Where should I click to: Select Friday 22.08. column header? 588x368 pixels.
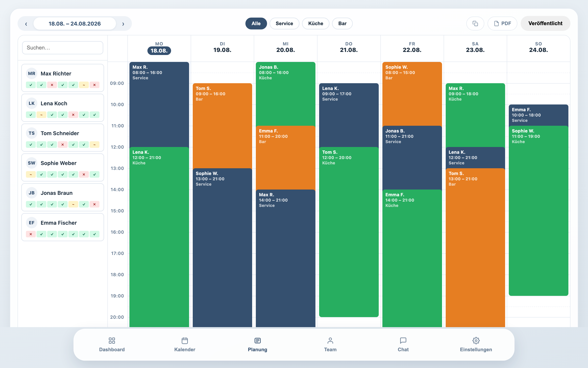click(x=412, y=48)
